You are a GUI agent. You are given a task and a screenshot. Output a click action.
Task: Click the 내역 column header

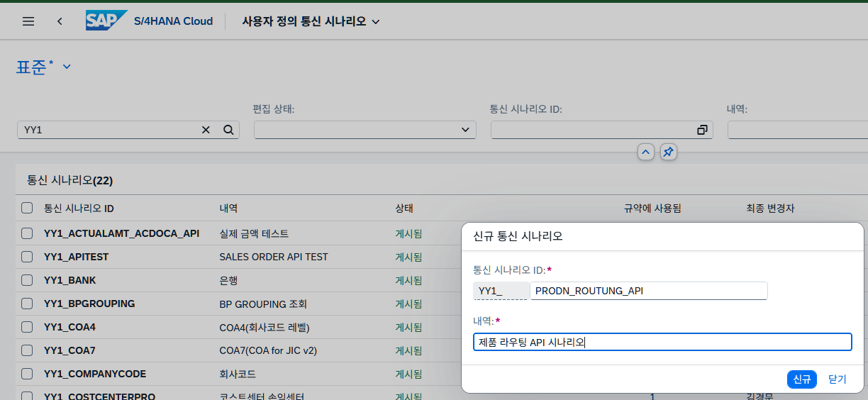tap(228, 209)
